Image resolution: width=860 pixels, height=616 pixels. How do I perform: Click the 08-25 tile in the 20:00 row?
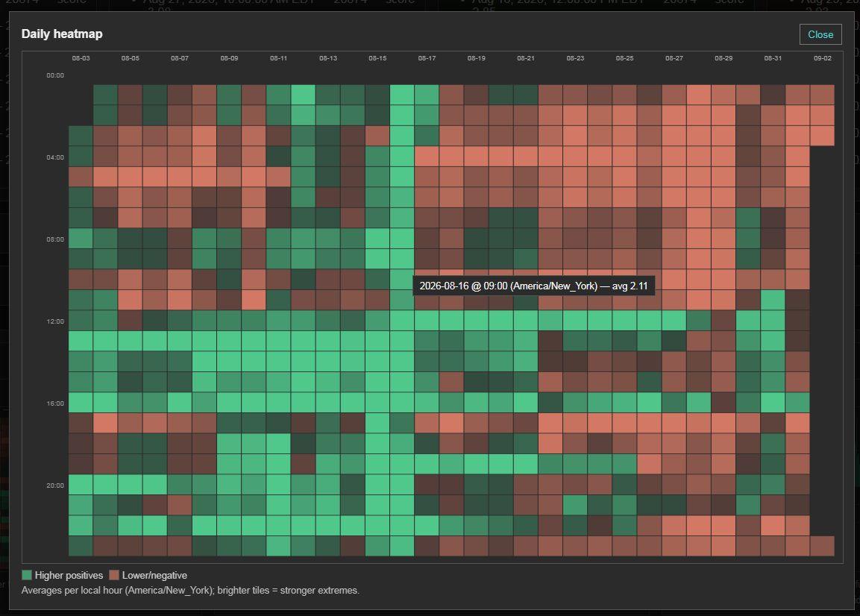[624, 484]
